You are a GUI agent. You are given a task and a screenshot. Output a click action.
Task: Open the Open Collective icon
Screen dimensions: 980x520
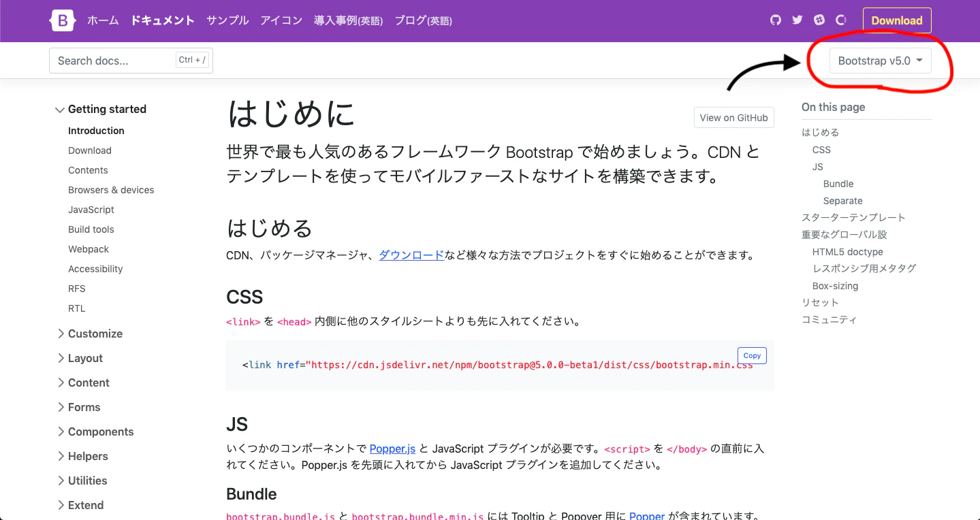[840, 20]
